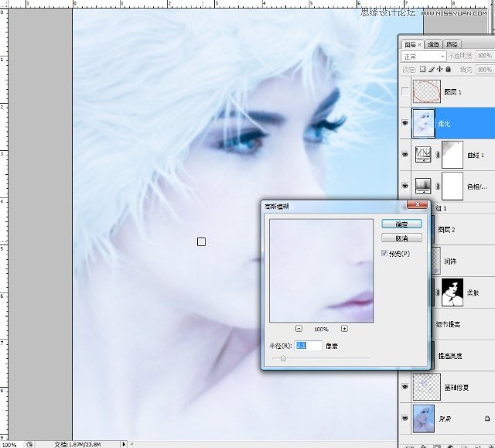Click the 曲线 1 curves adjustment icon
The image size is (495, 448).
423,155
